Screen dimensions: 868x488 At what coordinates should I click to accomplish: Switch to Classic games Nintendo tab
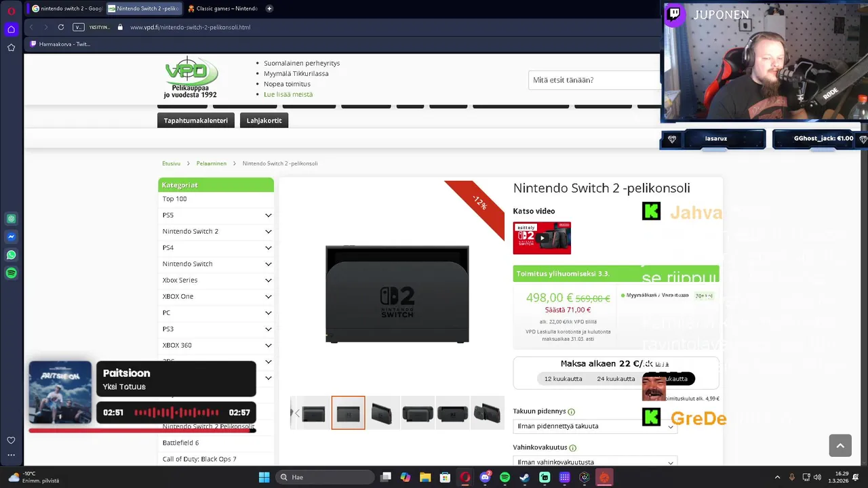(223, 9)
